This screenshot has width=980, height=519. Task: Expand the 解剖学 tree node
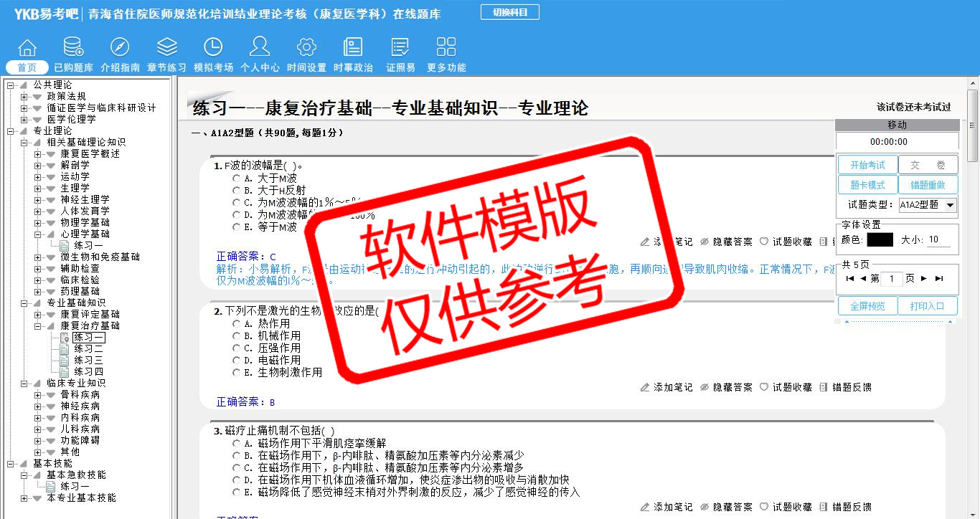point(38,165)
